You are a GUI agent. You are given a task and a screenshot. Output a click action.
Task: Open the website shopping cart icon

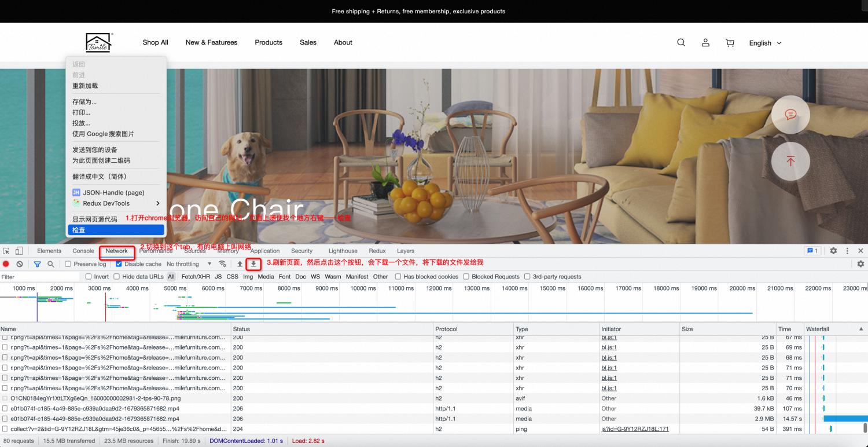730,43
